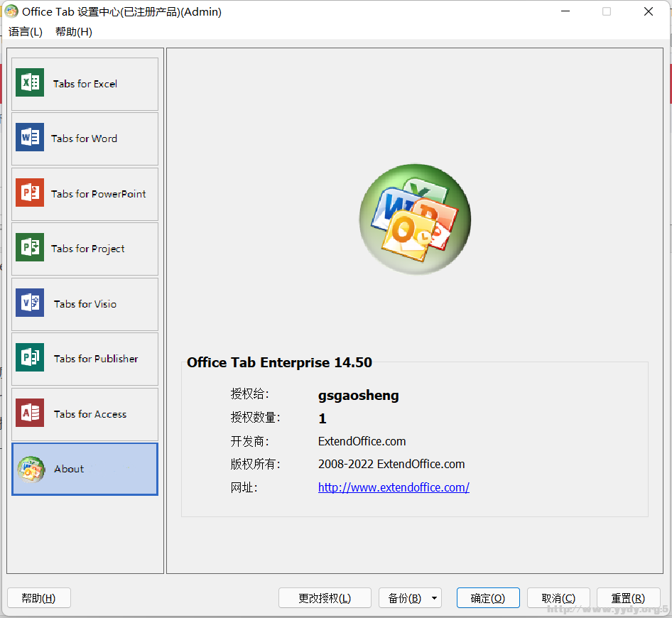672x618 pixels.
Task: Click the Word icon in sidebar
Action: 30,137
